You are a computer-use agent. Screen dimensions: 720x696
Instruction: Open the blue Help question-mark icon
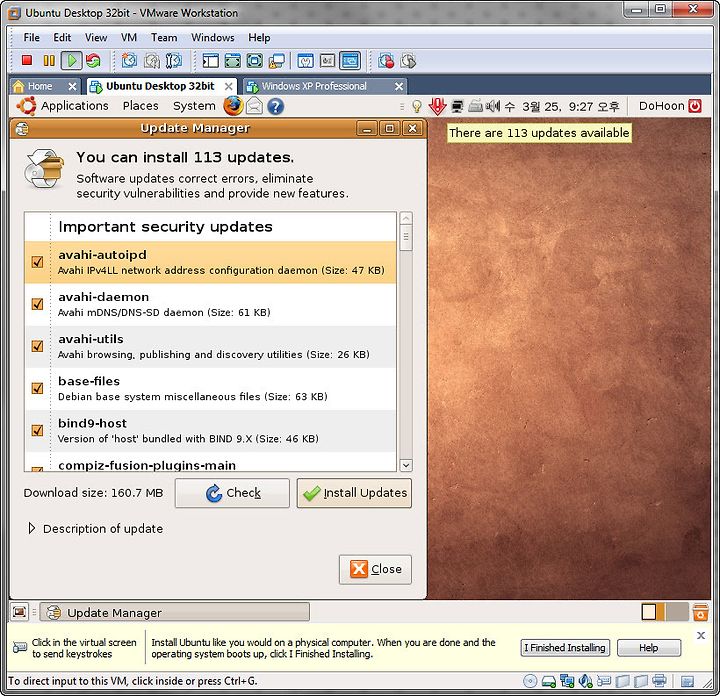(x=276, y=107)
